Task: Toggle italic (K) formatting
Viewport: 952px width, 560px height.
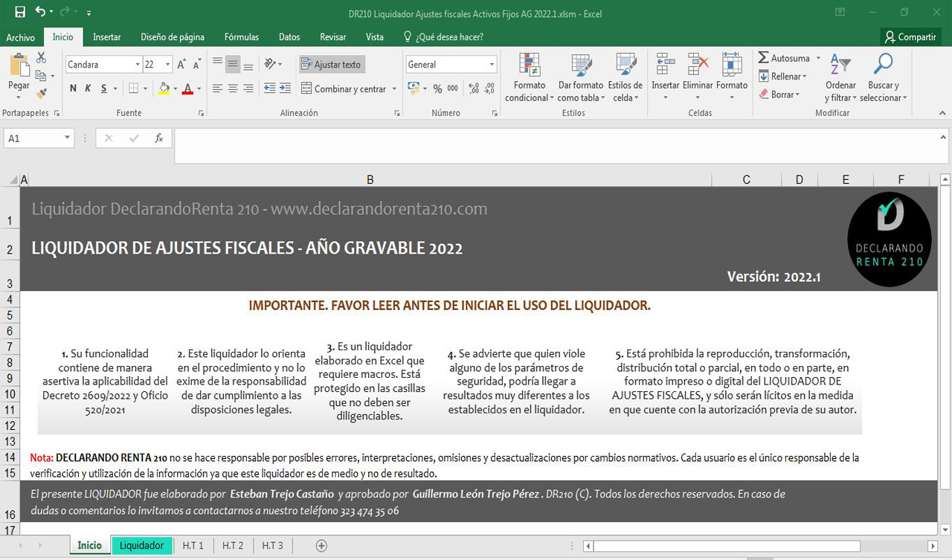Action: click(x=88, y=88)
